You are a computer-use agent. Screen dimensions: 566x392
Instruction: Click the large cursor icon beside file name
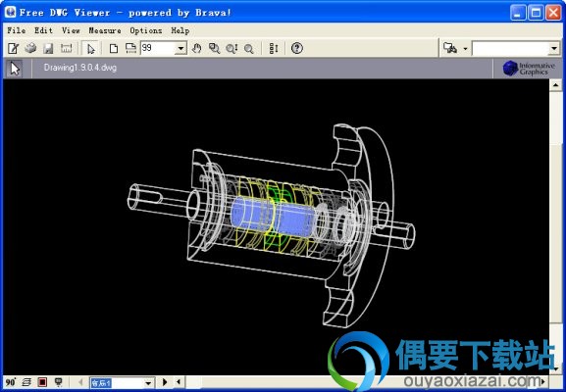click(15, 69)
